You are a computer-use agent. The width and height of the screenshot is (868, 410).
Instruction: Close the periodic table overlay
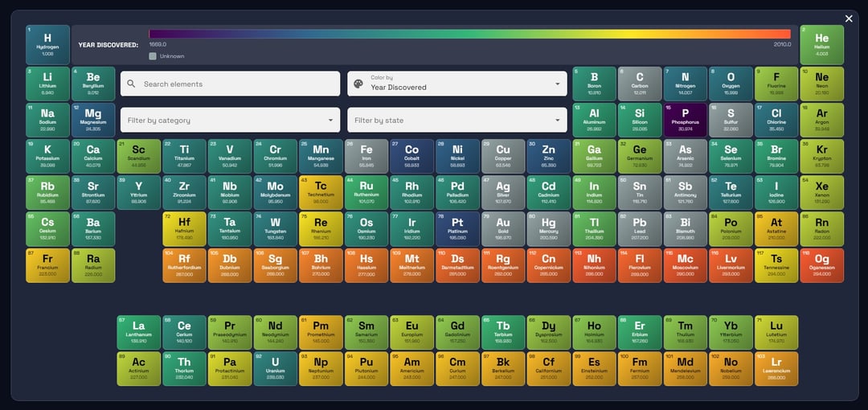tap(849, 18)
